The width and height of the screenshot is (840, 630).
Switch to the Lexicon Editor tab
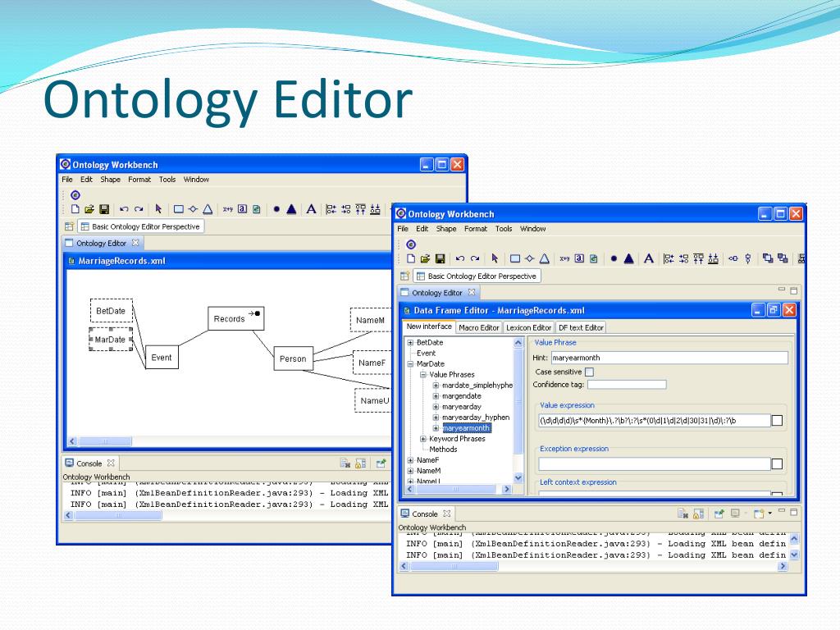coord(529,327)
